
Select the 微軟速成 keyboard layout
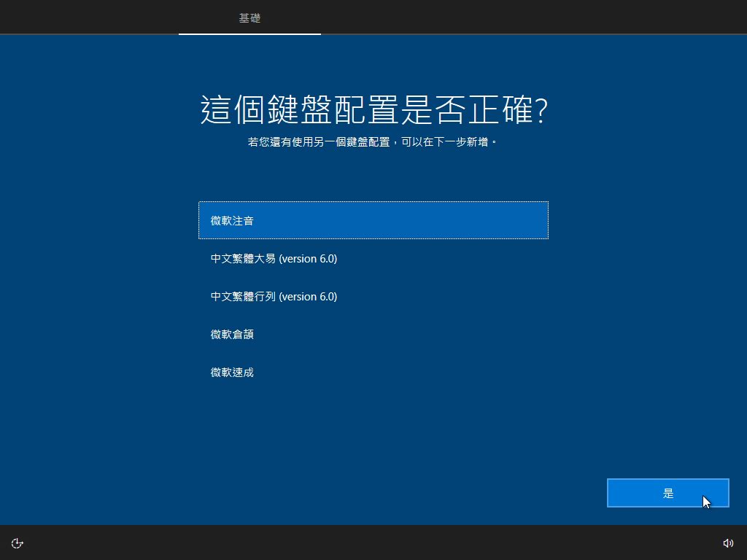pyautogui.click(x=373, y=372)
